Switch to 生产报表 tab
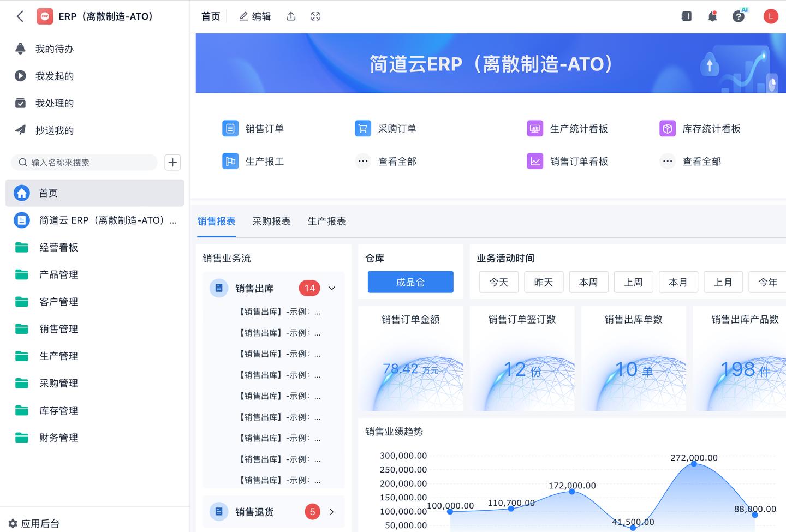Viewport: 786px width, 532px height. point(326,222)
